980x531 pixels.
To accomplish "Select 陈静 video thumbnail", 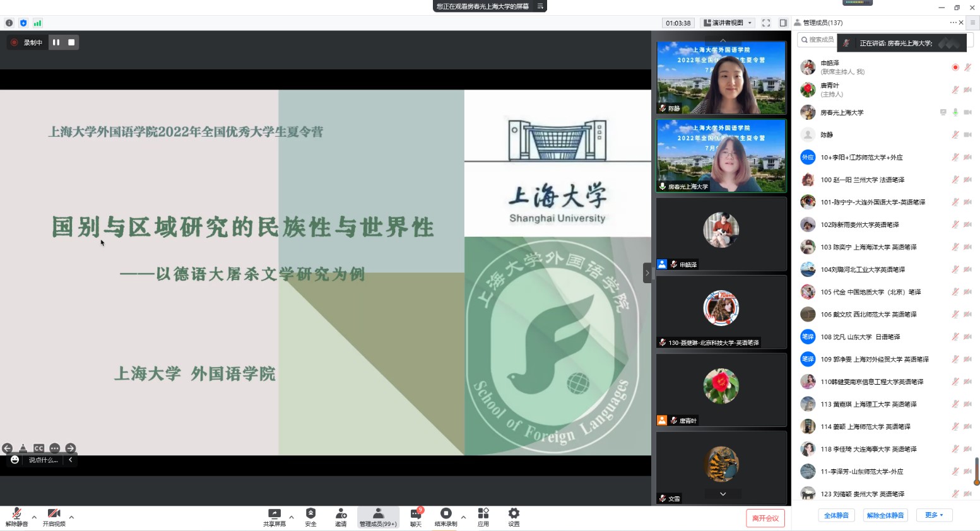I will point(721,78).
